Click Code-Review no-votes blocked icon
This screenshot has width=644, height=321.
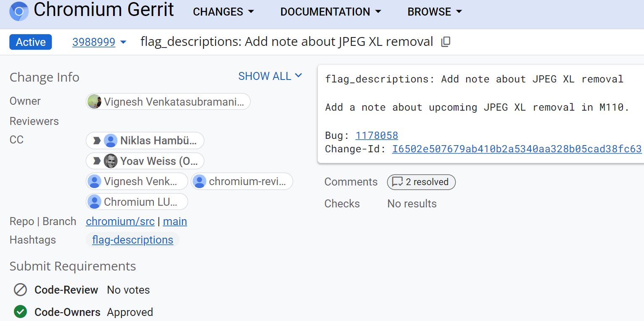coord(20,290)
